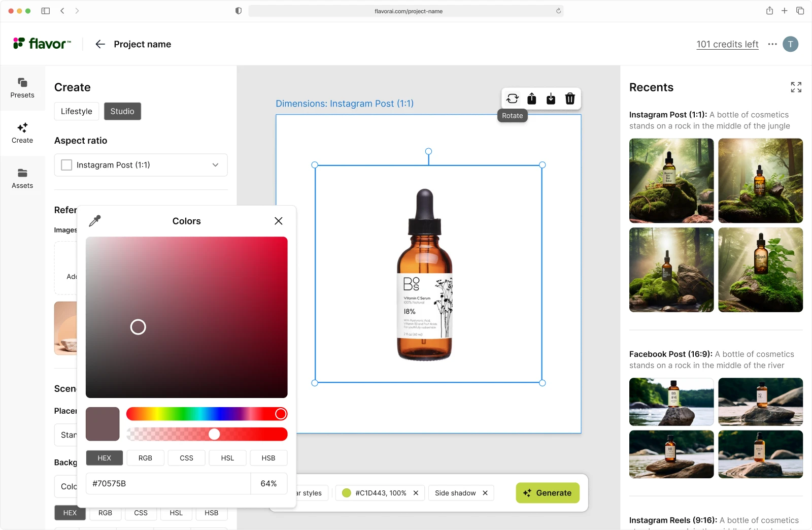
Task: Click the download icon in canvas toolbar
Action: [x=551, y=98]
